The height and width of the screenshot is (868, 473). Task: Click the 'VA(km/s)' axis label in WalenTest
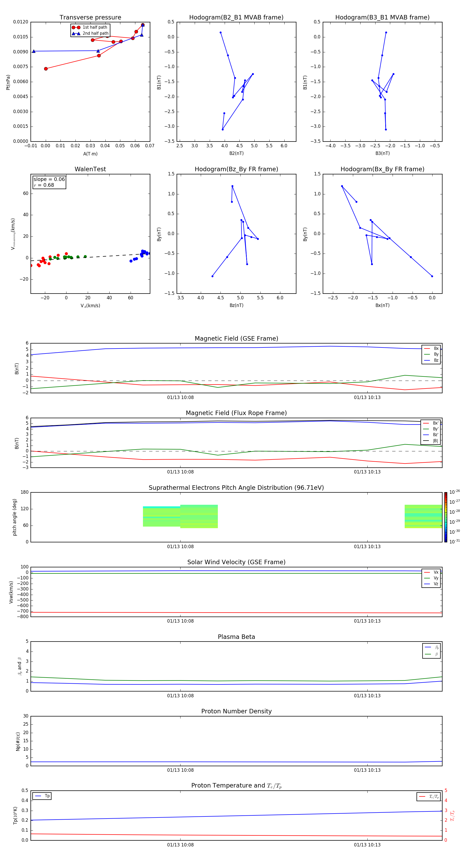90,306
